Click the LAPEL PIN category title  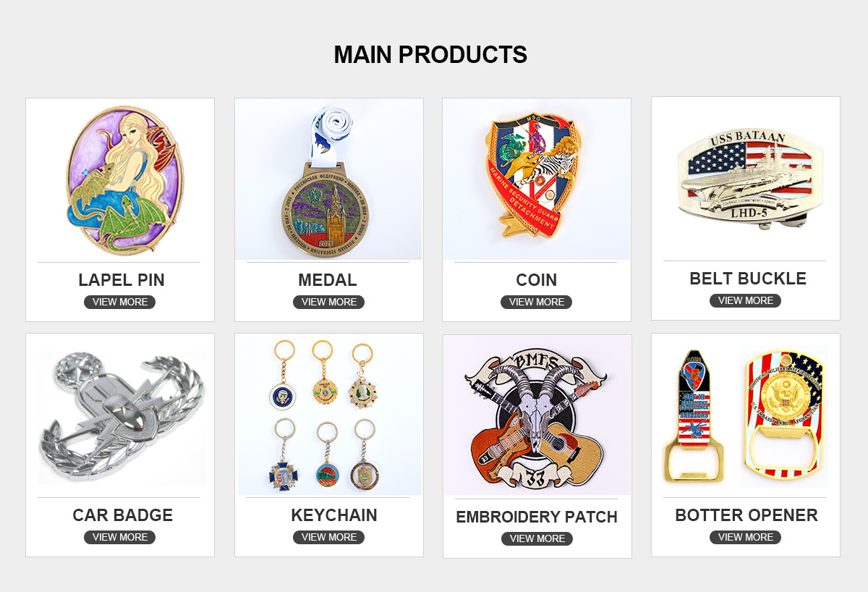122,280
